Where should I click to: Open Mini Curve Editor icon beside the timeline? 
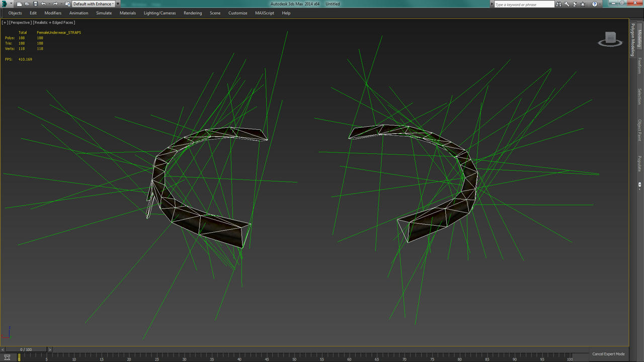click(7, 357)
